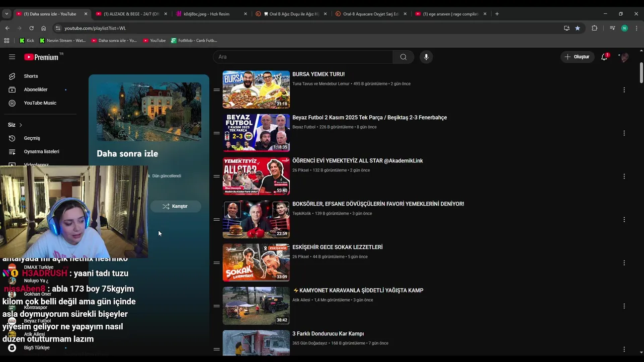Open Kick bookmark
The width and height of the screenshot is (644, 362).
(27, 40)
